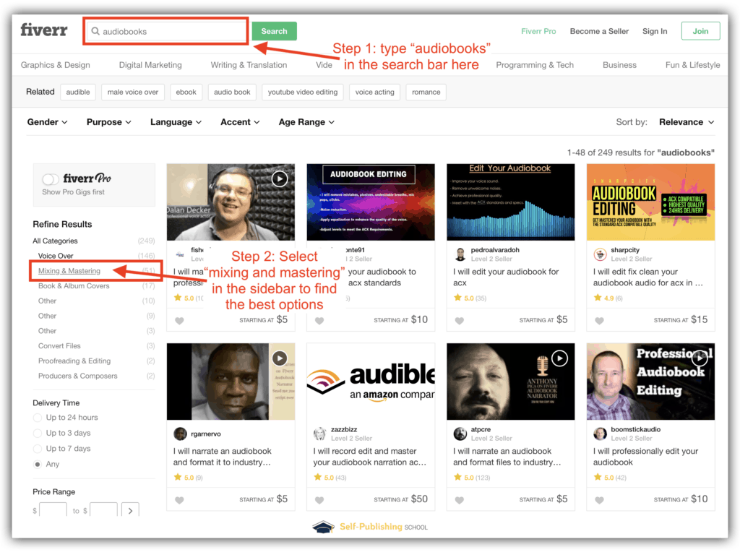Image resolution: width=740 pixels, height=560 pixels.
Task: Filter by Book & Album Covers
Action: tap(74, 286)
